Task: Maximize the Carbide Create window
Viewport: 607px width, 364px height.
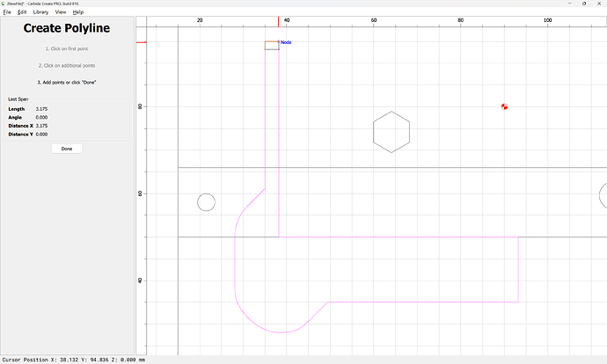Action: tap(584, 4)
